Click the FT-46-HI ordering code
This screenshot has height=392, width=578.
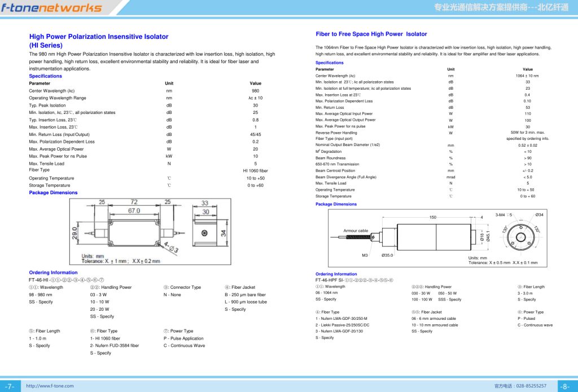(67, 280)
